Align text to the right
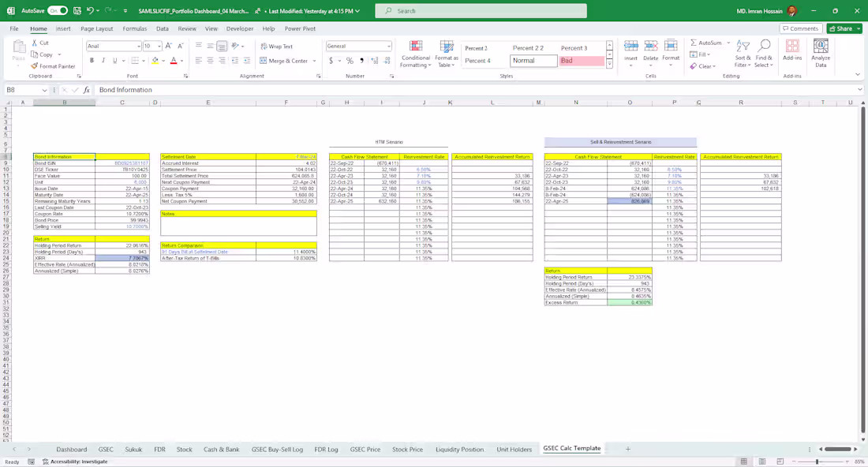The height and width of the screenshot is (467, 868). coord(222,60)
